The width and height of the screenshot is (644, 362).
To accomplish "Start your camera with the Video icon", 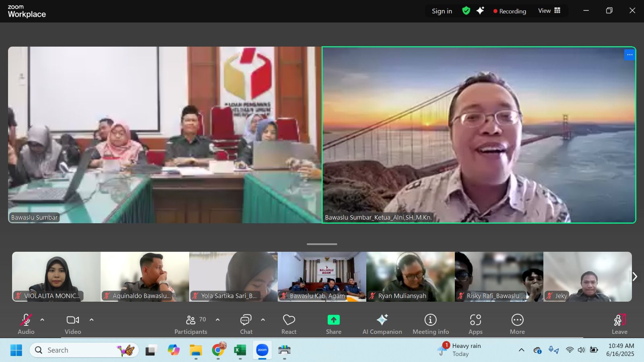I will tap(72, 322).
